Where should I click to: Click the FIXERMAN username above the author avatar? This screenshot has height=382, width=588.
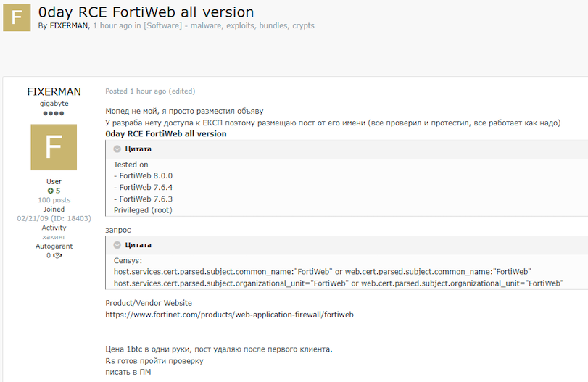click(x=54, y=92)
